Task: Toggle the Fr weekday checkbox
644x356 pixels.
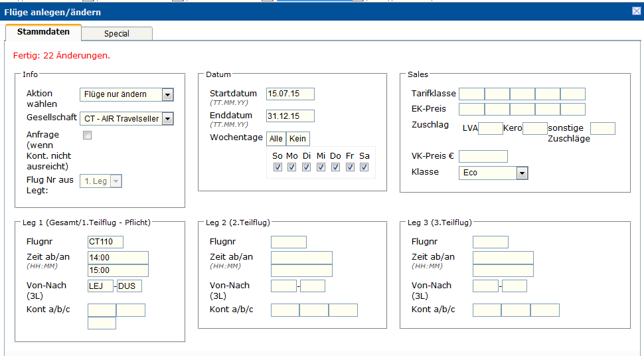Action: pyautogui.click(x=349, y=167)
